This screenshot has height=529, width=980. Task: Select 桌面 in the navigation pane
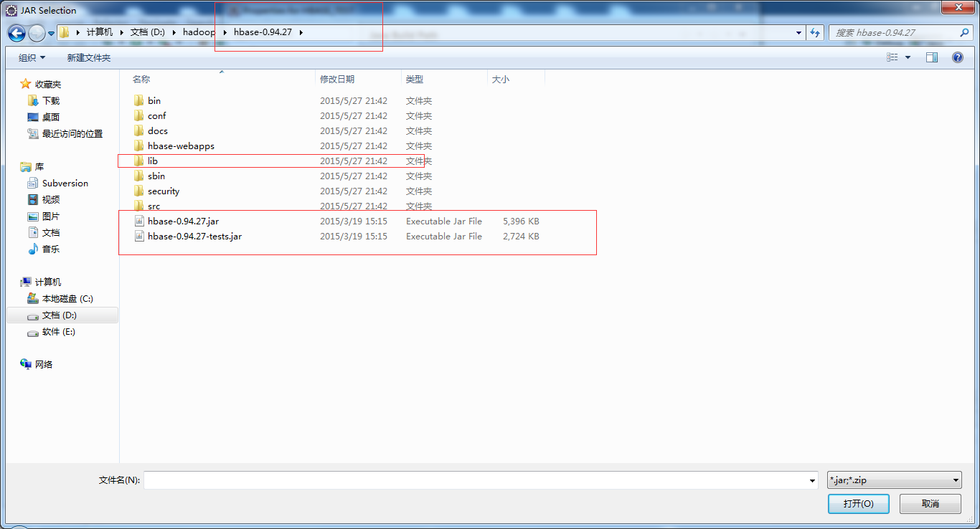51,117
